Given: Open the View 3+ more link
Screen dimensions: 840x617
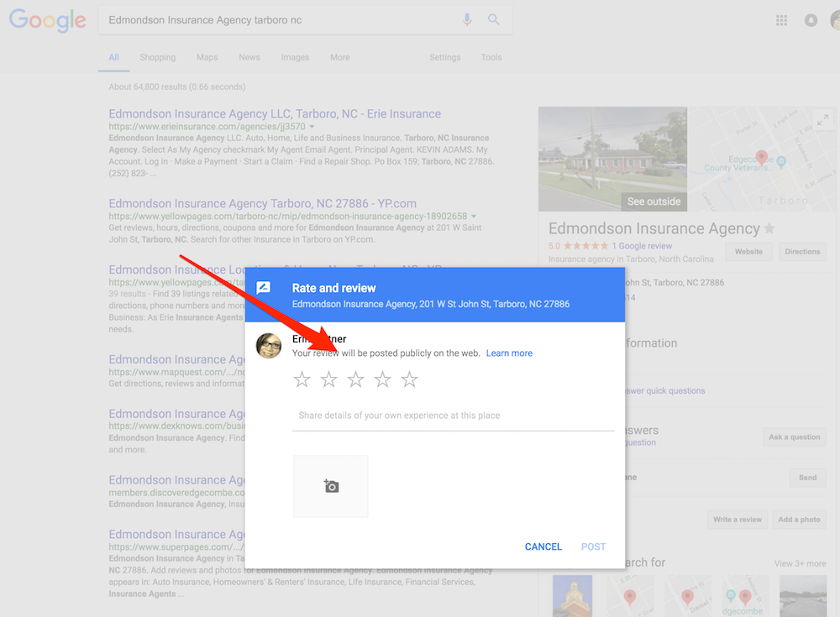Looking at the screenshot, I should [800, 563].
